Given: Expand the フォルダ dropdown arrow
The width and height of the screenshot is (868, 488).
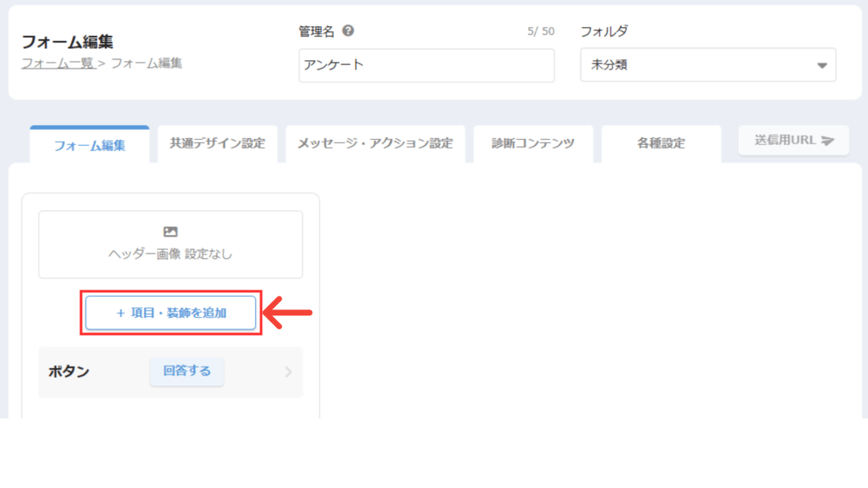Looking at the screenshot, I should tap(821, 65).
